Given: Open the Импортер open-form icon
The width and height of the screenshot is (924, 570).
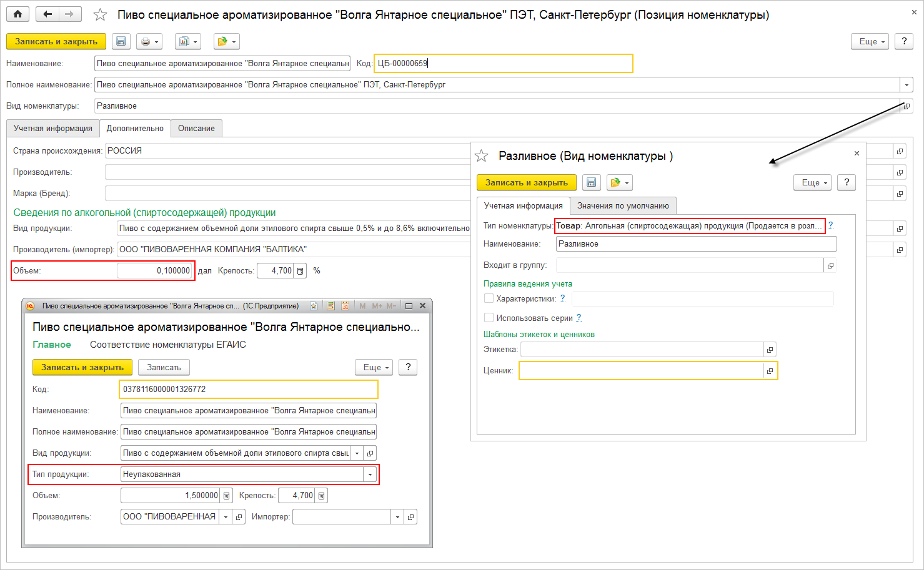Looking at the screenshot, I should [x=410, y=517].
